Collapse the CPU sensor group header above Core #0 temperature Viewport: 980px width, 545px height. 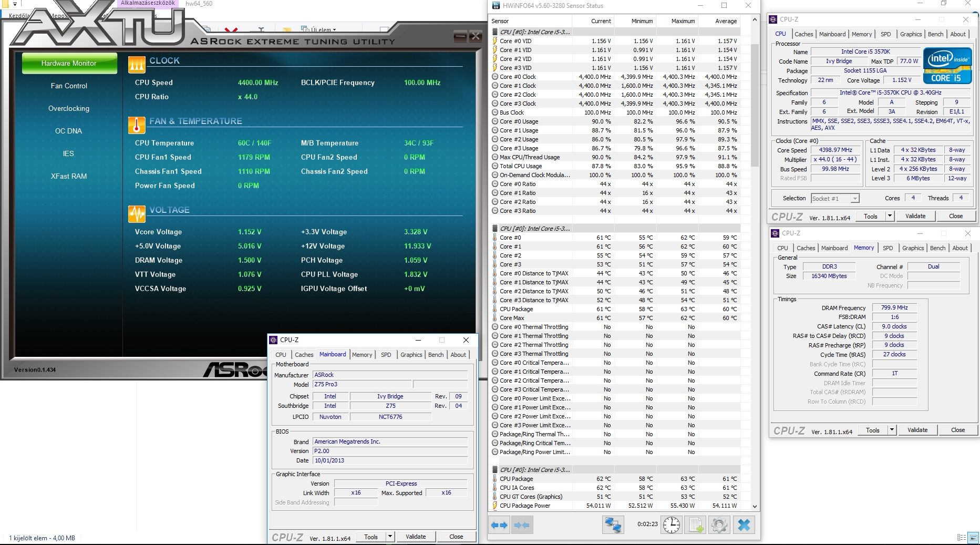pos(535,229)
